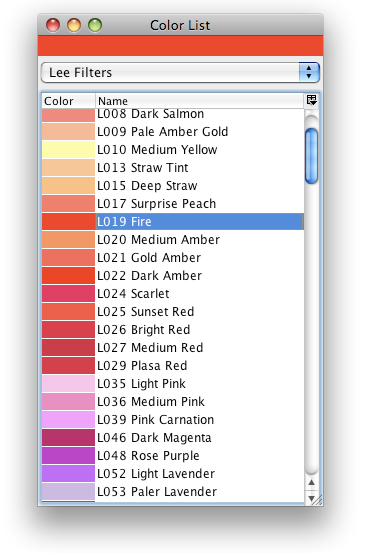Image resolution: width=375 pixels, height=553 pixels.
Task: Zoom the Color List window
Action: 95,25
